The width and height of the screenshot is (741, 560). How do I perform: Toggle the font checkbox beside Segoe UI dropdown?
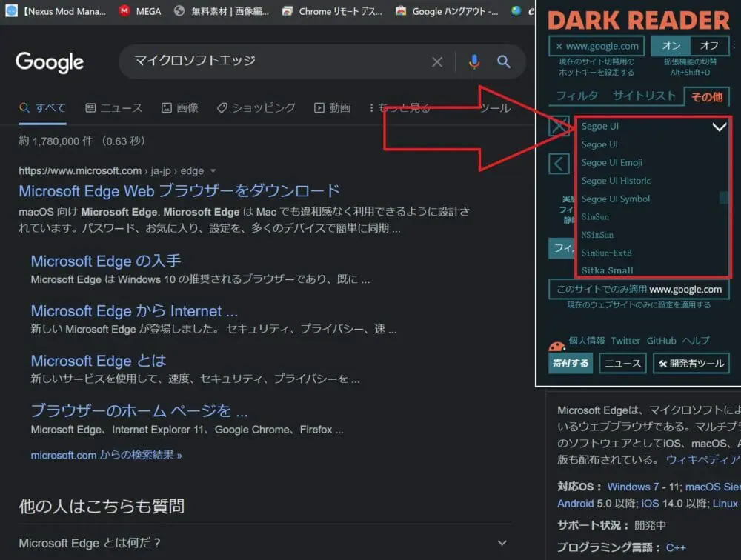[559, 127]
